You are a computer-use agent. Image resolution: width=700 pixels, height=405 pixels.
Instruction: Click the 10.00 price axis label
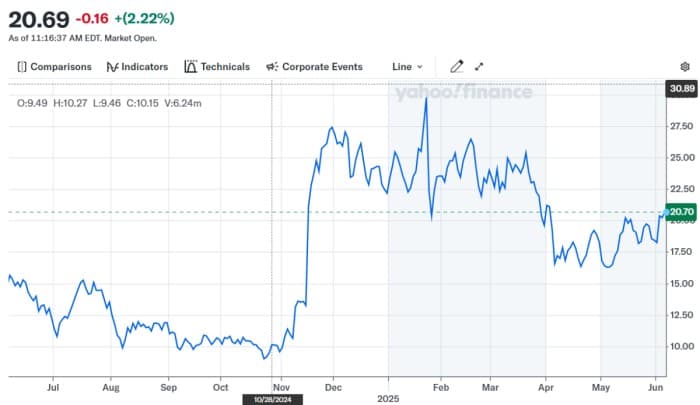683,346
